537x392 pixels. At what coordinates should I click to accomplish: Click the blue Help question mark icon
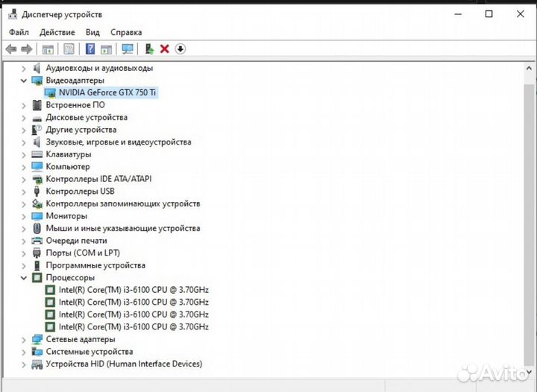coord(89,49)
